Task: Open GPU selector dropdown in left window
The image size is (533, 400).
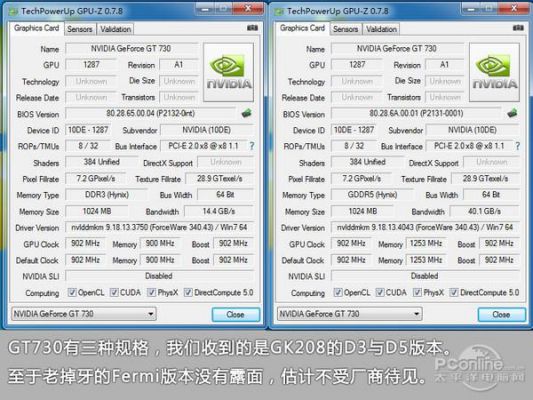Action: point(84,314)
